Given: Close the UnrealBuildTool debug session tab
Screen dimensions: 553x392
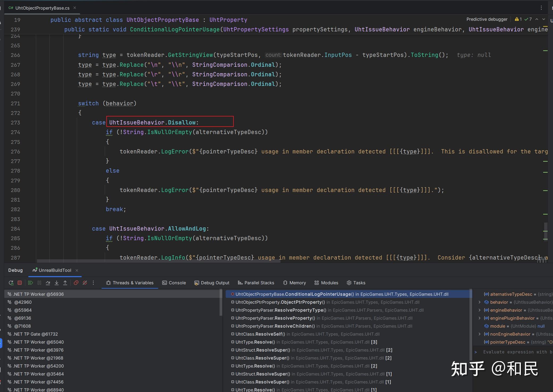Looking at the screenshot, I should [x=77, y=270].
